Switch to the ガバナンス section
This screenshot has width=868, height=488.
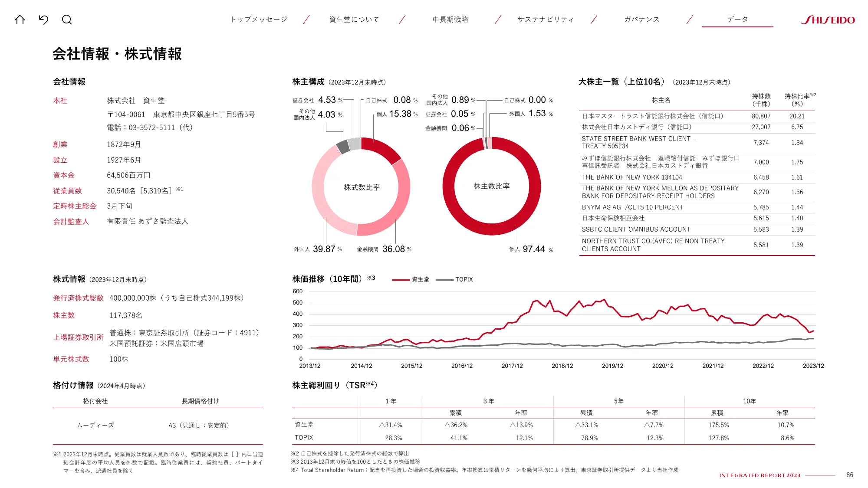tap(641, 19)
